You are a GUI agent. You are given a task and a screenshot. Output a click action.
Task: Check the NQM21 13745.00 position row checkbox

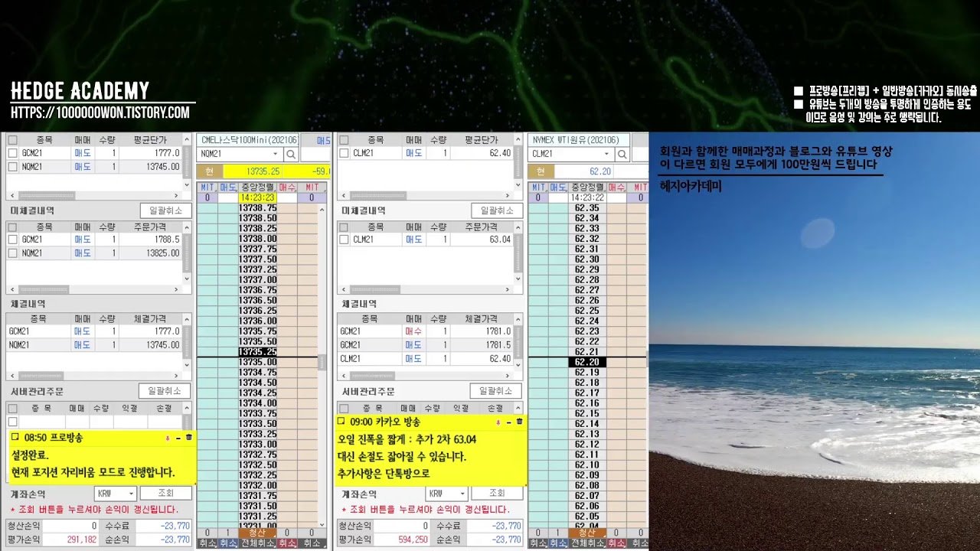coord(12,166)
